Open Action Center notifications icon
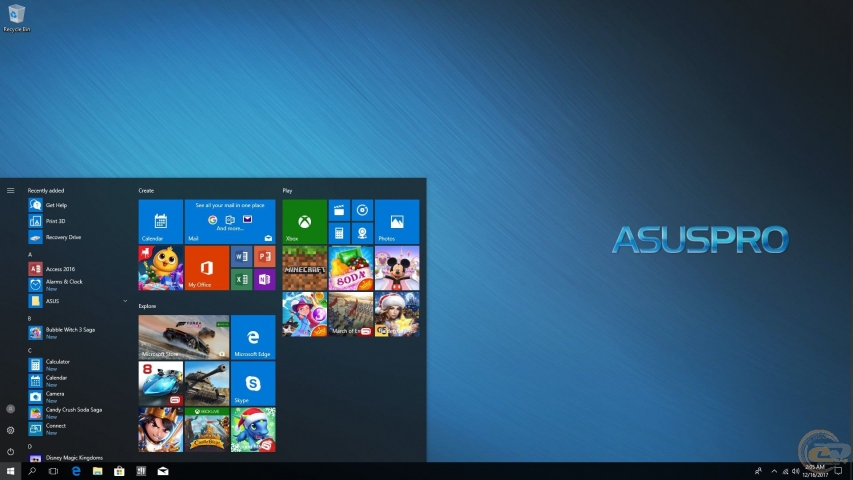This screenshot has width=853, height=480. click(x=839, y=471)
